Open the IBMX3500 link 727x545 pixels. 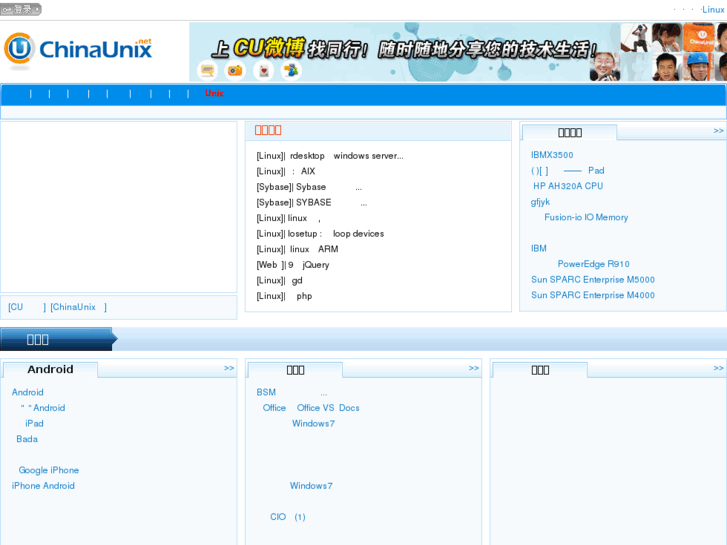click(552, 155)
